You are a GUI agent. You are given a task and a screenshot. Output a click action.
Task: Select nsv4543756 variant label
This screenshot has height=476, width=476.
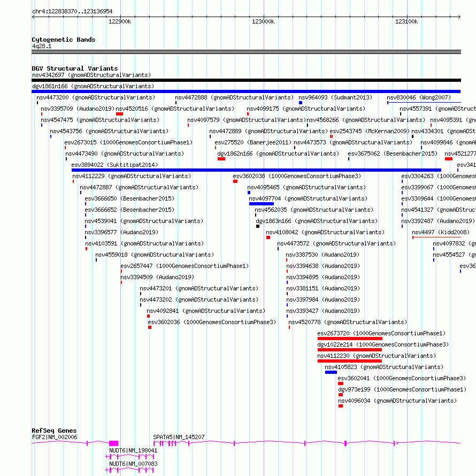point(109,131)
